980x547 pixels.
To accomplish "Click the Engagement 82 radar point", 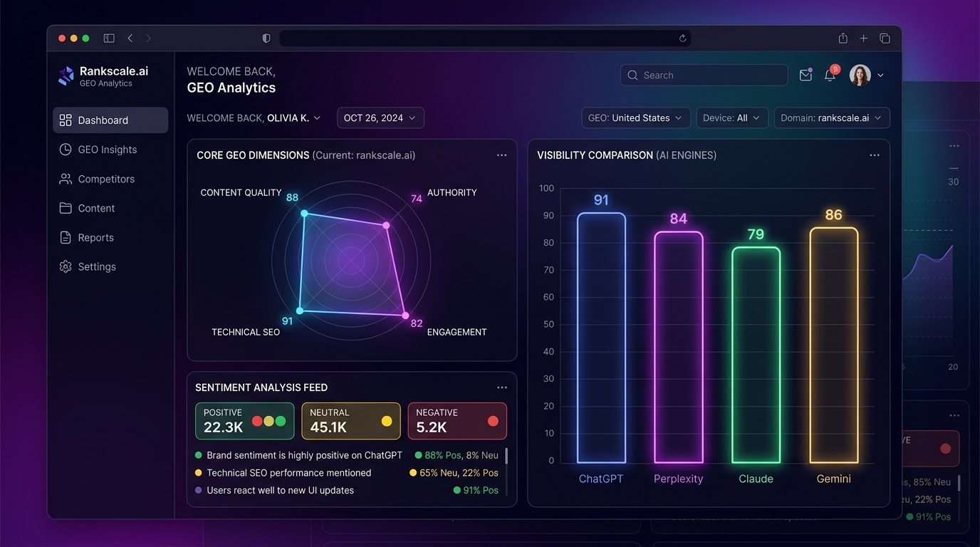I will click(x=405, y=315).
